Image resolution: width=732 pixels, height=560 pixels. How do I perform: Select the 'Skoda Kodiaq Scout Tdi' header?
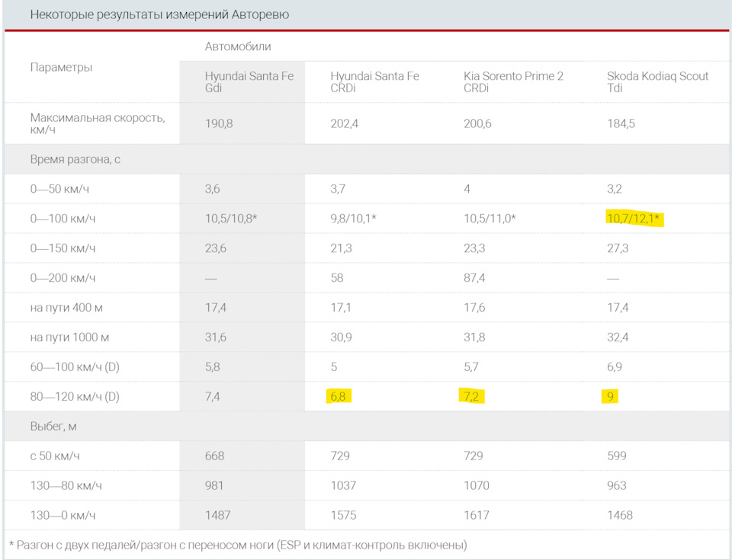(x=658, y=82)
